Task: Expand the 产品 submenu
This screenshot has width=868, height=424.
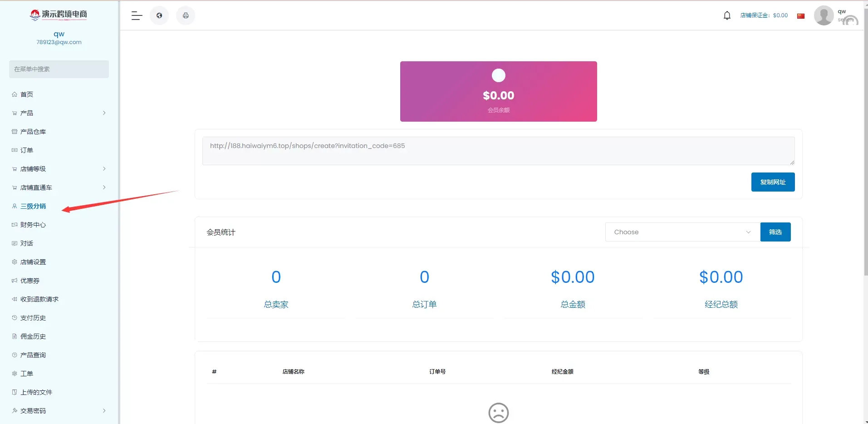Action: tap(59, 113)
